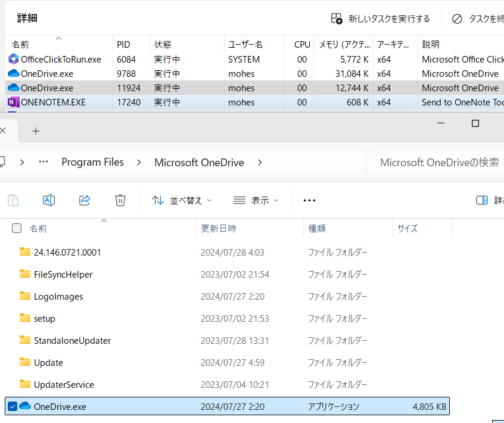
Task: Sort Task Manager processes by the 名前 column
Action: tap(59, 44)
